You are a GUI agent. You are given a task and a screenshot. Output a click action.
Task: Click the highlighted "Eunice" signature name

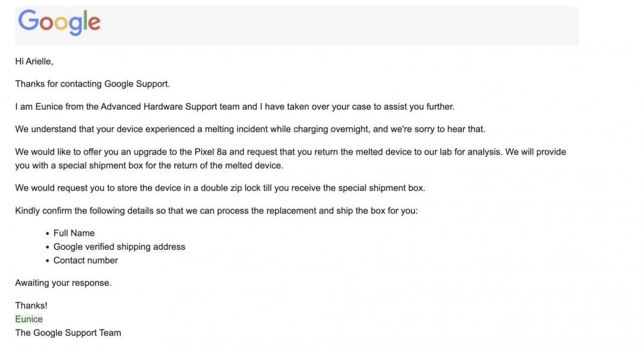point(29,319)
